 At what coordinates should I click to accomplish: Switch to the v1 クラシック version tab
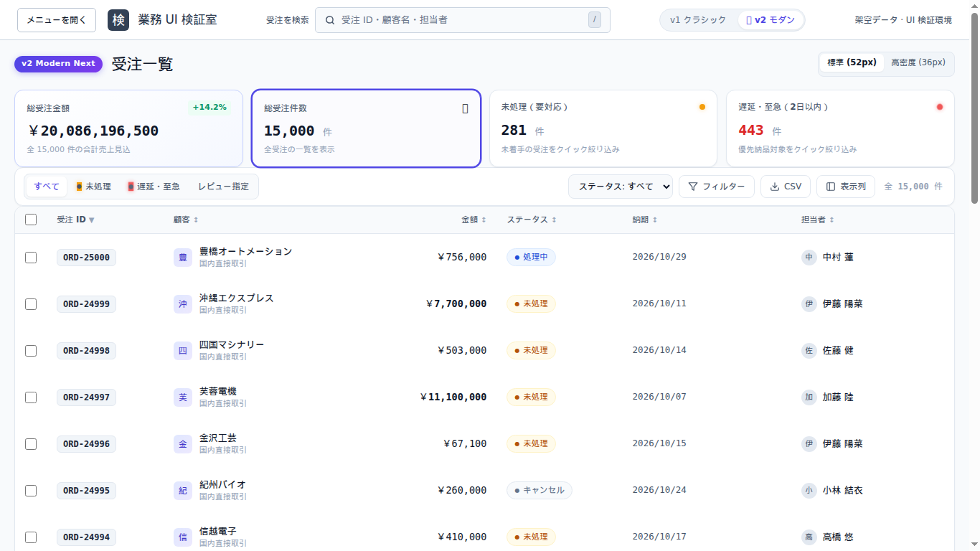pyautogui.click(x=698, y=20)
